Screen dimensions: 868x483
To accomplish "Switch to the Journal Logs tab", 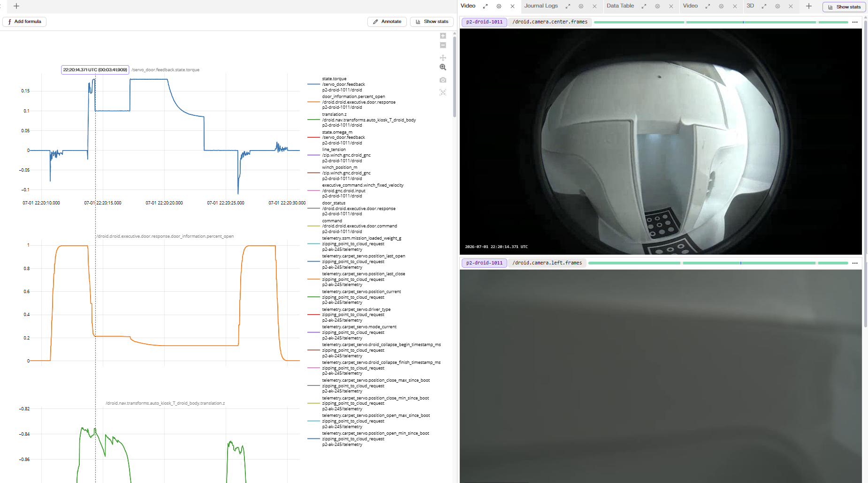I will point(541,6).
